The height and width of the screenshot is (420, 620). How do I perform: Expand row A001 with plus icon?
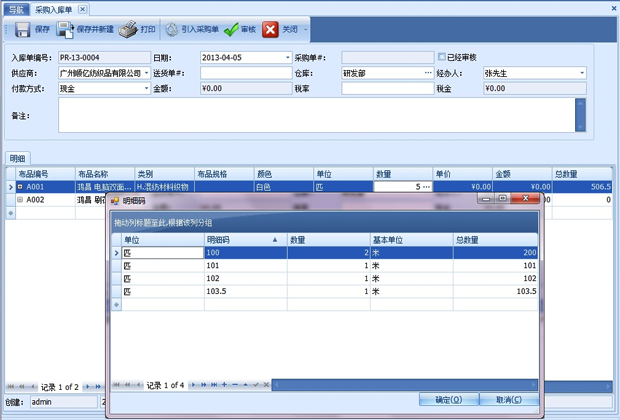pyautogui.click(x=20, y=187)
